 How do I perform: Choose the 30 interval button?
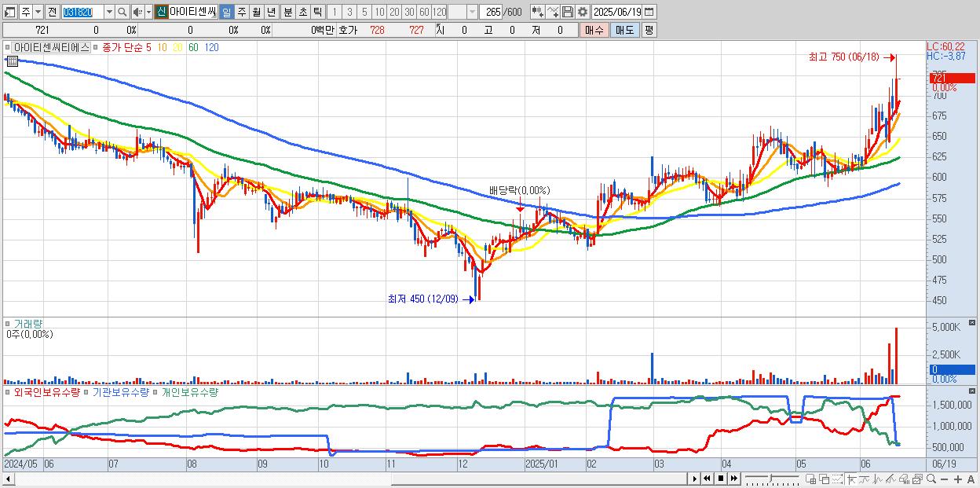(409, 12)
